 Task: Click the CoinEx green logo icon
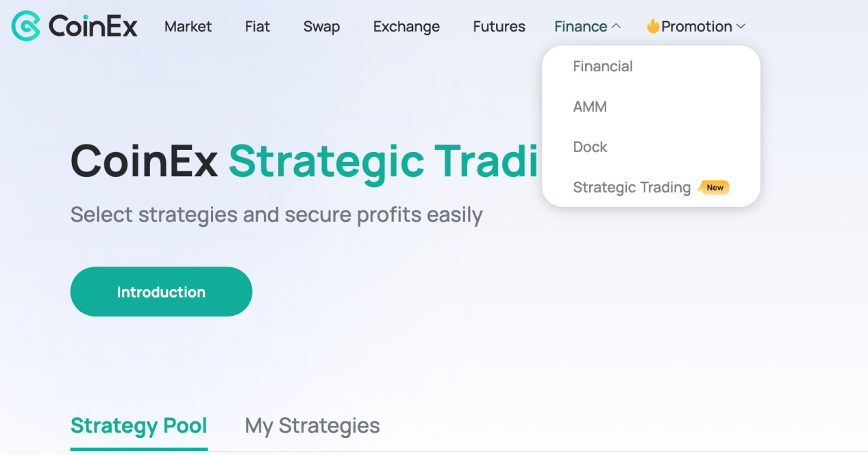coord(26,26)
